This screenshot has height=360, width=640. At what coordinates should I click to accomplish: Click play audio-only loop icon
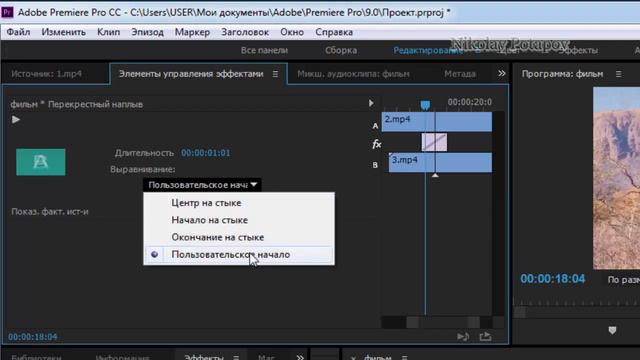pyautogui.click(x=462, y=336)
